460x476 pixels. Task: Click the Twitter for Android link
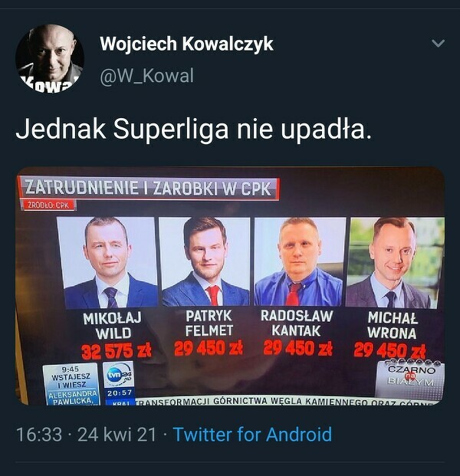[252, 434]
